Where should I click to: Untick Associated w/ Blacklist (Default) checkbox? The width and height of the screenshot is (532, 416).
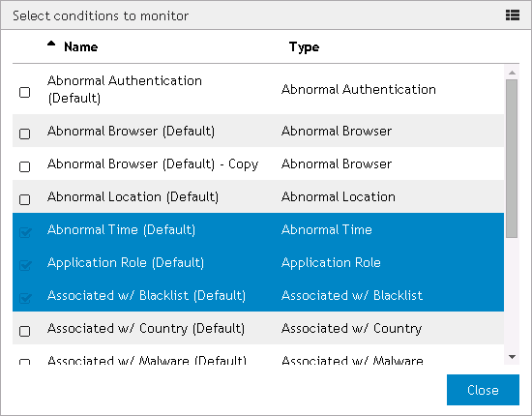pyautogui.click(x=25, y=298)
